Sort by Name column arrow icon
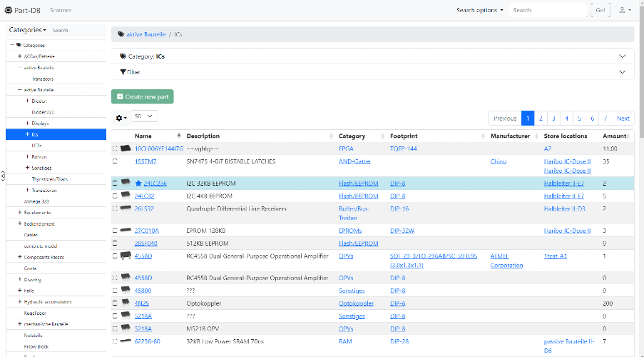 tap(179, 136)
